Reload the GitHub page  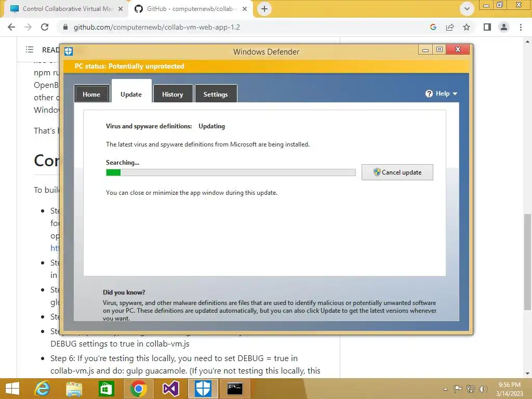pyautogui.click(x=45, y=27)
